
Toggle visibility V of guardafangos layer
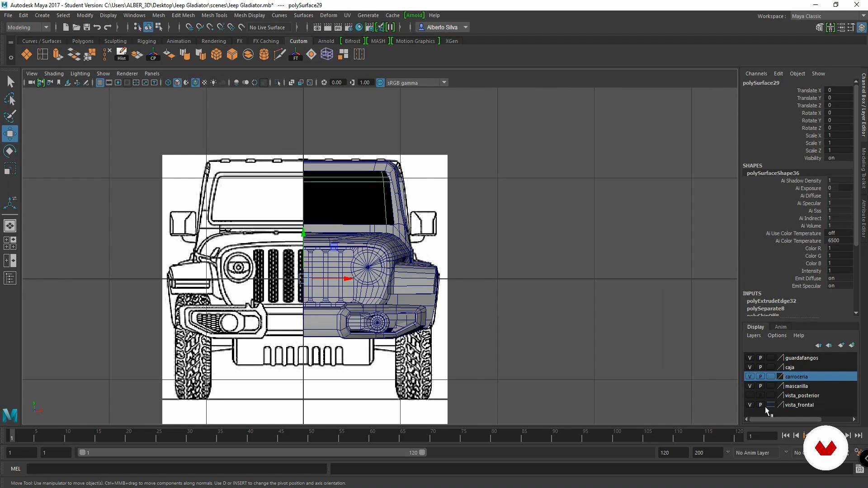click(x=750, y=358)
